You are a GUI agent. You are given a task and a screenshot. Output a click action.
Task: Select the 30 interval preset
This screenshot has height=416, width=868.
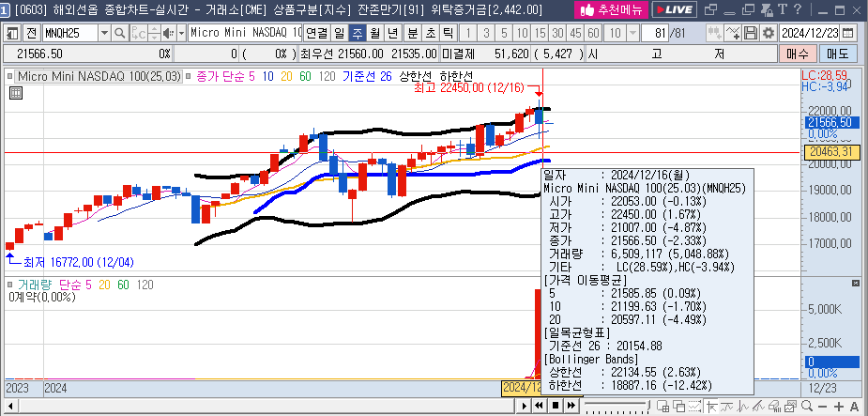pos(558,33)
